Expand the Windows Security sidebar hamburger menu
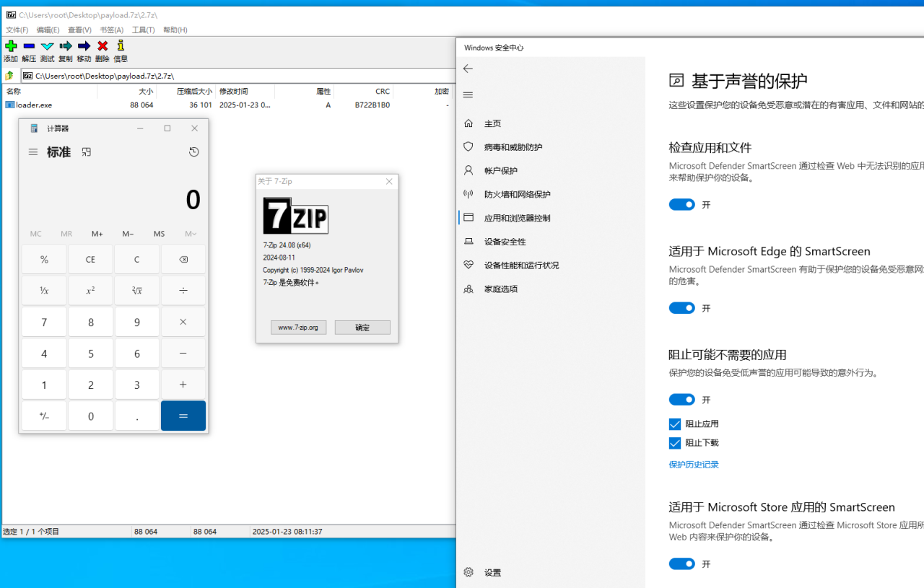The height and width of the screenshot is (588, 924). tap(468, 95)
